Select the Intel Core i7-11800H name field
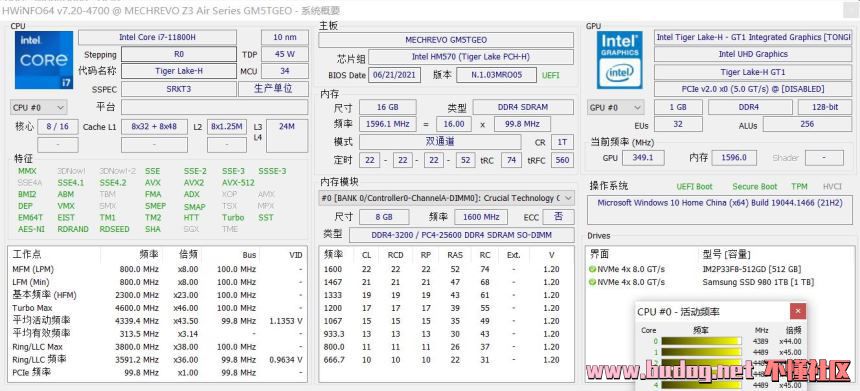The height and width of the screenshot is (391, 860). (157, 37)
